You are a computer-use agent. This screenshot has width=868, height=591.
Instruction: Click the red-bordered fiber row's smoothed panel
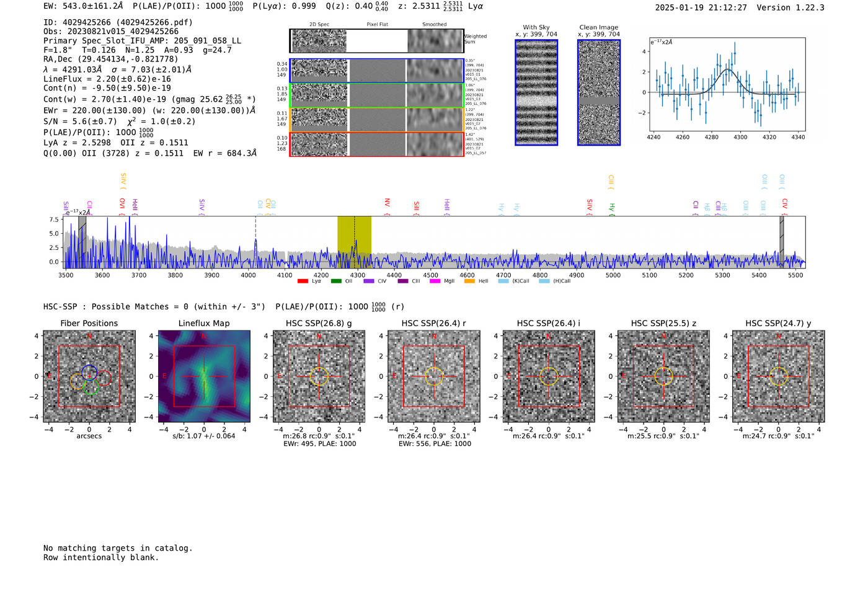tap(435, 144)
